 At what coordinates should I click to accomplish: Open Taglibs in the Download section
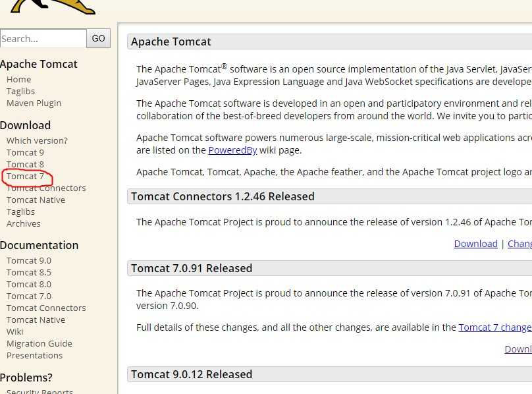20,212
